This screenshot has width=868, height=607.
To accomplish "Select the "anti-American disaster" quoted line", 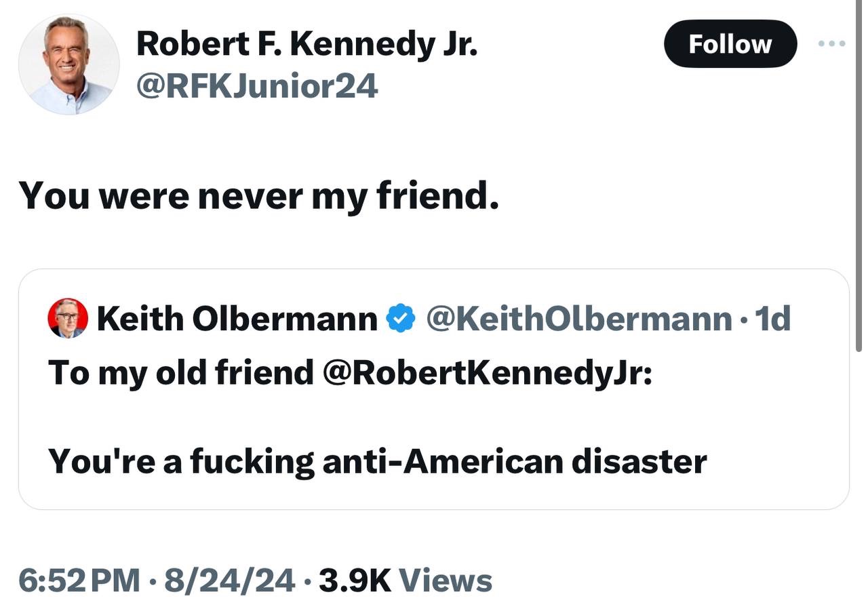I will [x=514, y=461].
